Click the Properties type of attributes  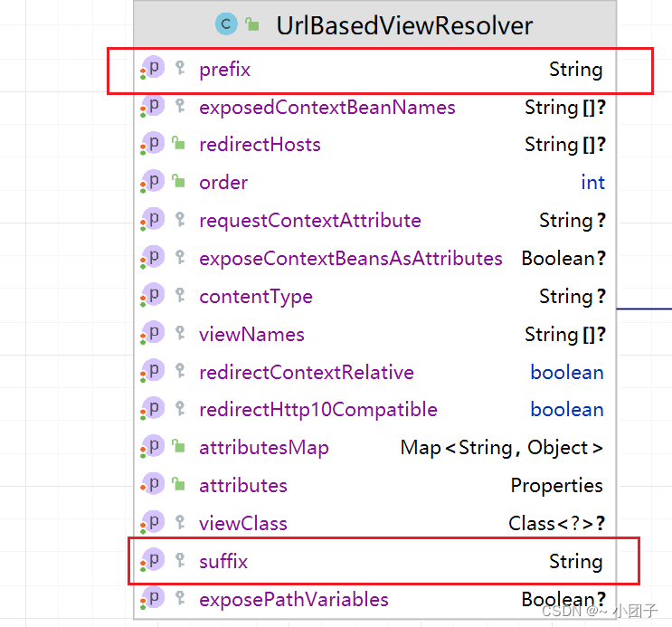coord(556,486)
